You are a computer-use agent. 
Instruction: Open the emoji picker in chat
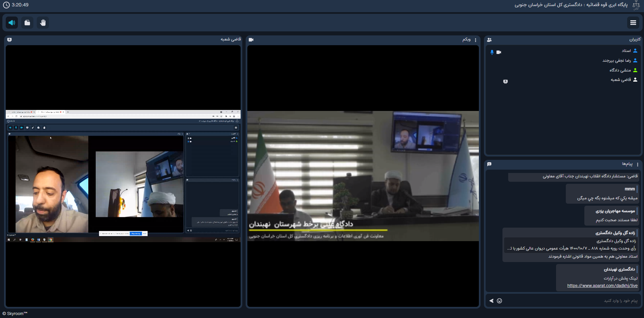(499, 301)
